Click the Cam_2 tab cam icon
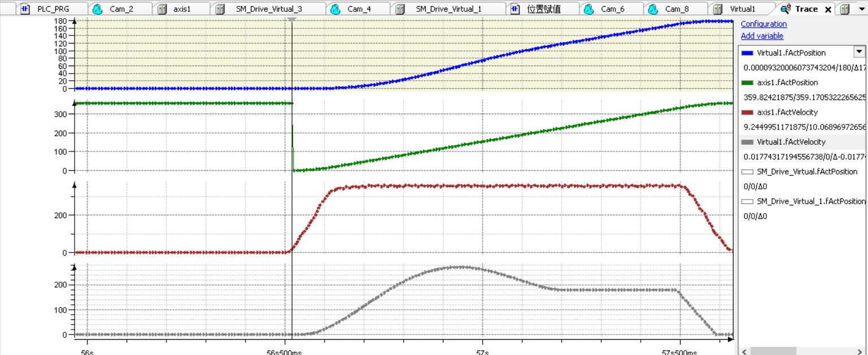 97,9
